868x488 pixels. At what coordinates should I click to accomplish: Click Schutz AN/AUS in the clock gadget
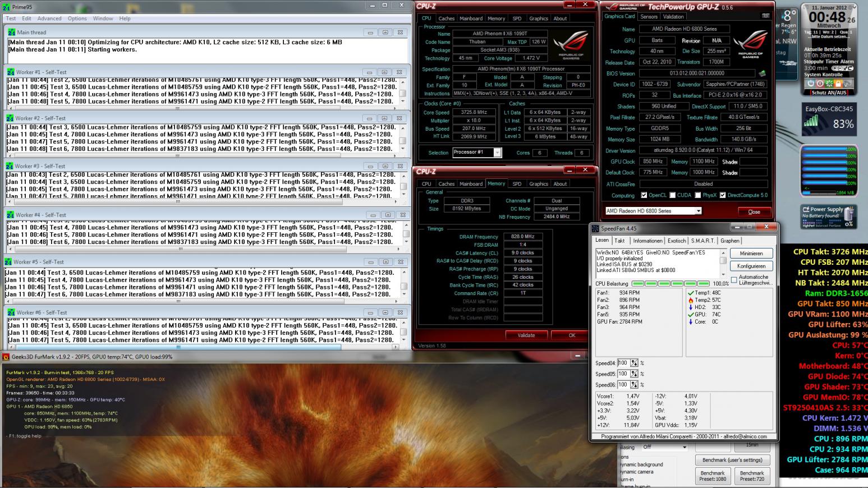click(x=829, y=93)
